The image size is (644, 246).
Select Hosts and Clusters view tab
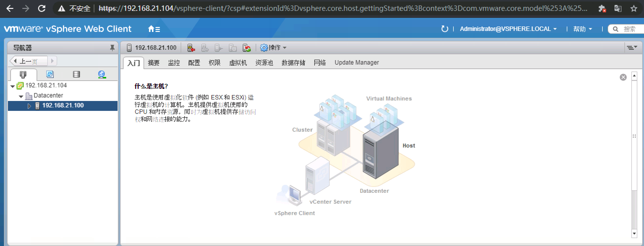23,74
